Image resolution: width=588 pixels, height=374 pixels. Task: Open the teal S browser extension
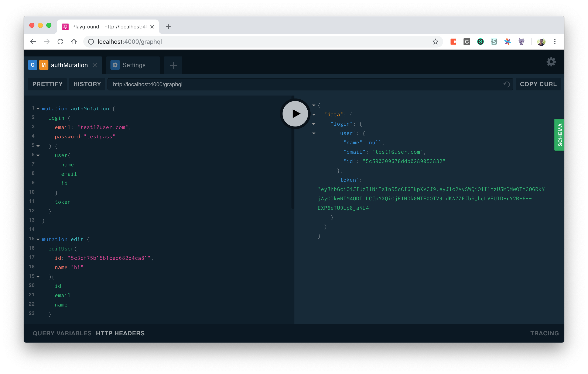click(x=494, y=42)
